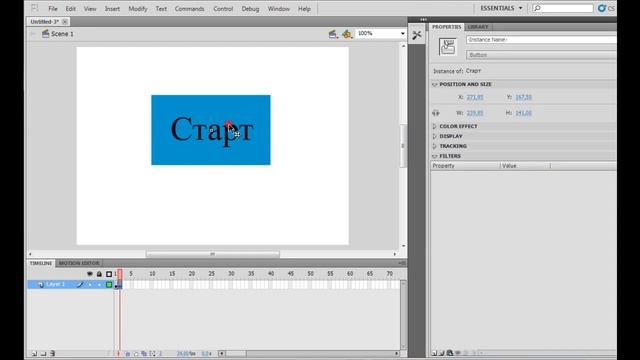This screenshot has height=360, width=640.
Task: Click the Add filter icon
Action: tap(434, 353)
